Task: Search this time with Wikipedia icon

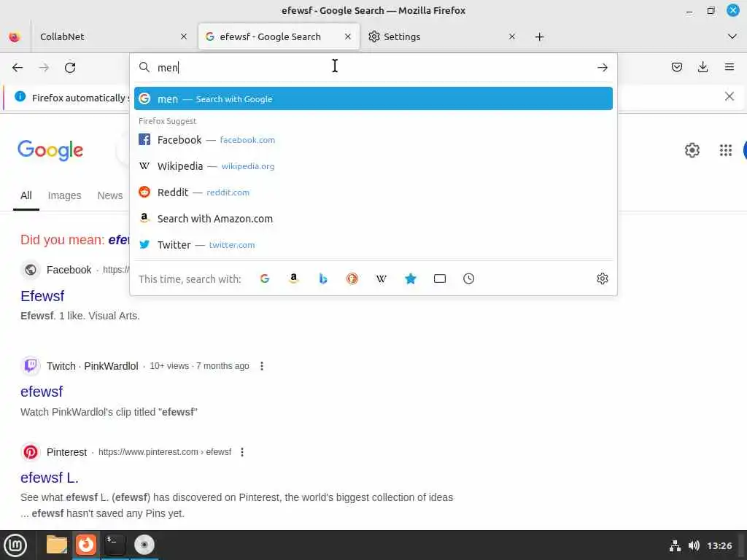Action: [x=381, y=279]
